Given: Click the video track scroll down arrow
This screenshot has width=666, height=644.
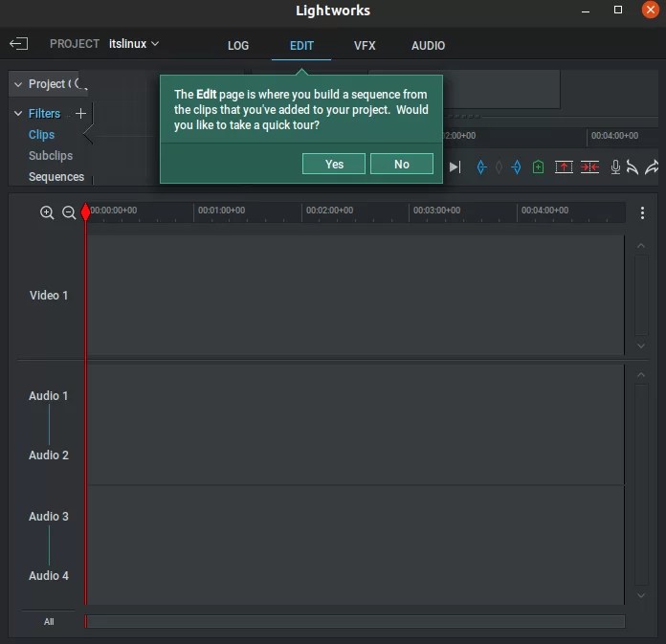Looking at the screenshot, I should [x=641, y=346].
